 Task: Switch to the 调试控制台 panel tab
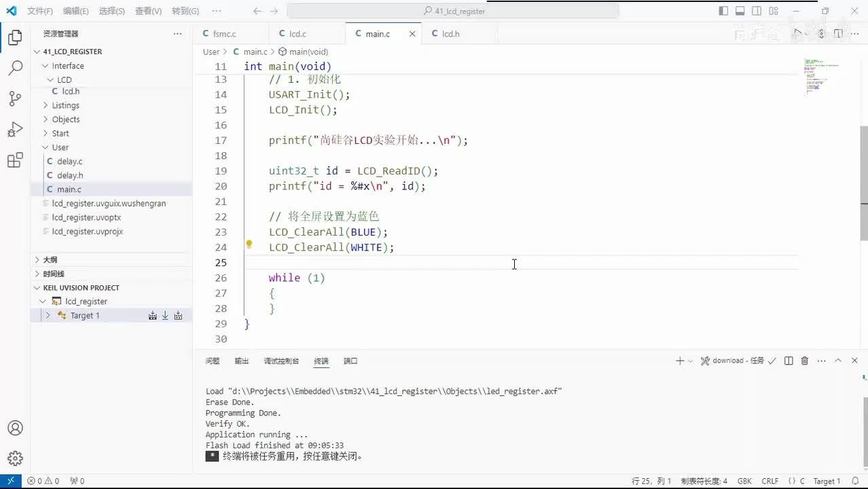point(281,361)
